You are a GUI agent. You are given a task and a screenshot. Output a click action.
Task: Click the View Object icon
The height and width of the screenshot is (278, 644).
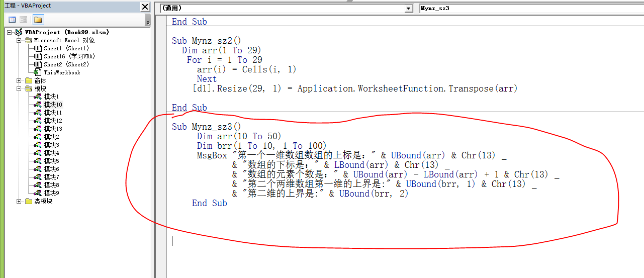pyautogui.click(x=23, y=20)
